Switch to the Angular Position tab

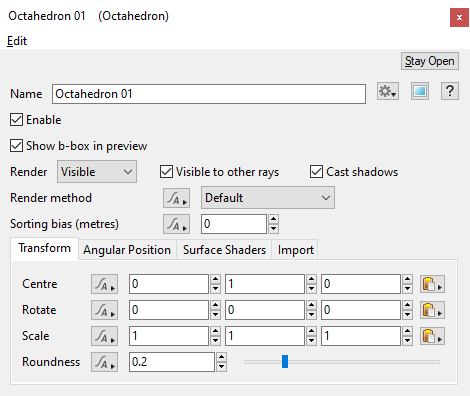pos(127,250)
